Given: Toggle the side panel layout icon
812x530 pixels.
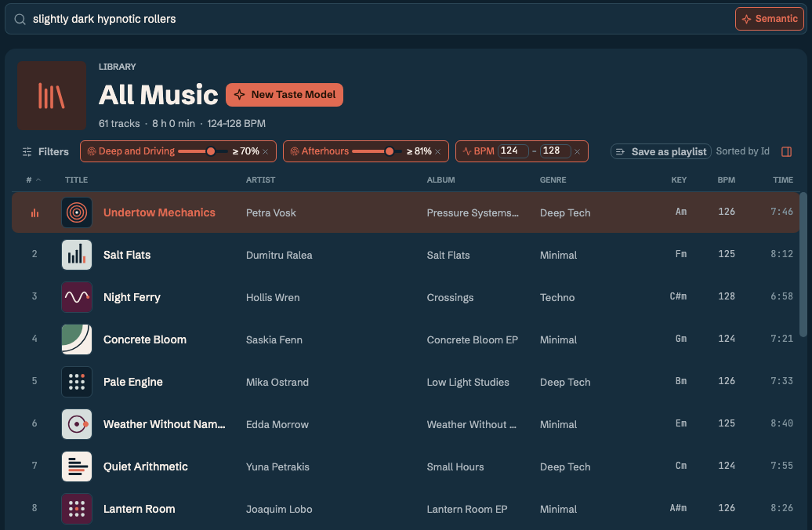Looking at the screenshot, I should coord(787,152).
